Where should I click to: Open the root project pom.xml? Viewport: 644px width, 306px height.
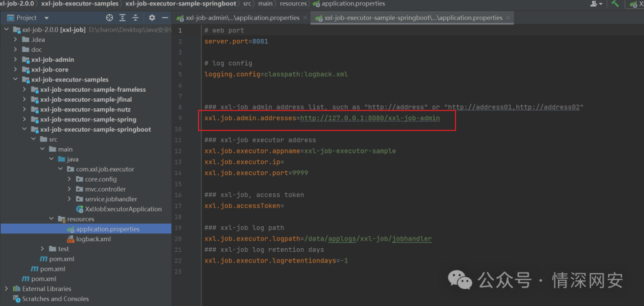pos(44,279)
